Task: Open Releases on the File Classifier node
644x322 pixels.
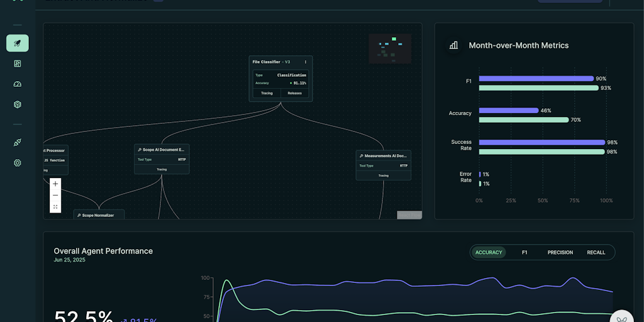Action: tap(294, 93)
